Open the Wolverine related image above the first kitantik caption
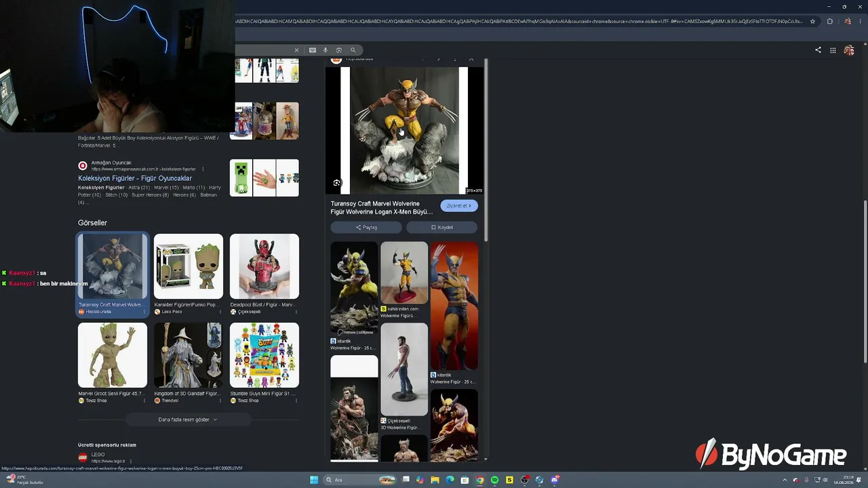 click(x=354, y=289)
